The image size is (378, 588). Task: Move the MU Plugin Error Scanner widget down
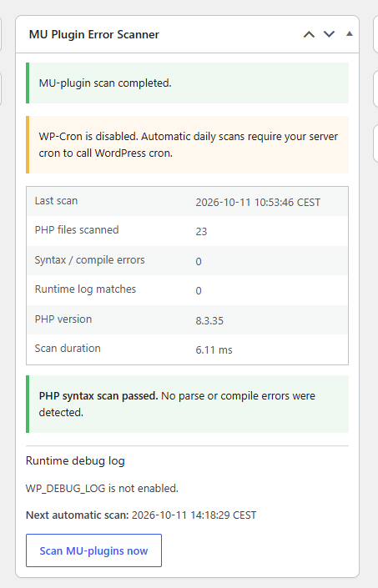(x=329, y=34)
